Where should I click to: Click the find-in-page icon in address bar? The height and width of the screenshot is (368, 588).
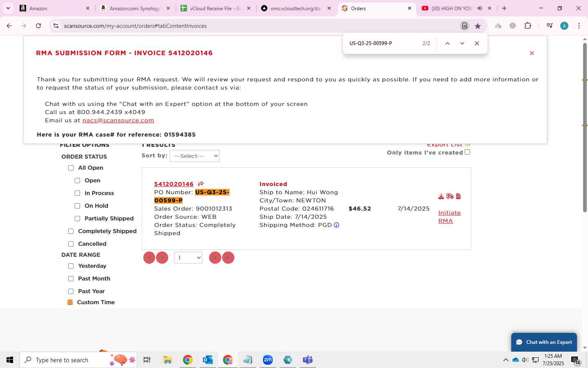coord(465,26)
